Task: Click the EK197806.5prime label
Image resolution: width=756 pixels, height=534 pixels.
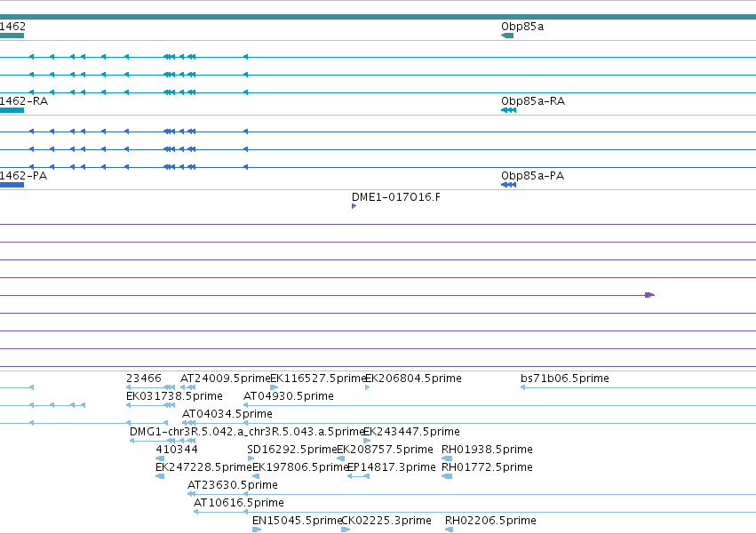Action: (x=300, y=468)
